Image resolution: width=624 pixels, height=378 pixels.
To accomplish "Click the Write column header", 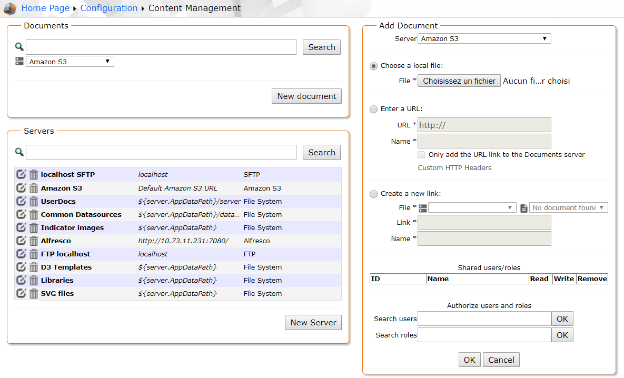I will [x=564, y=279].
